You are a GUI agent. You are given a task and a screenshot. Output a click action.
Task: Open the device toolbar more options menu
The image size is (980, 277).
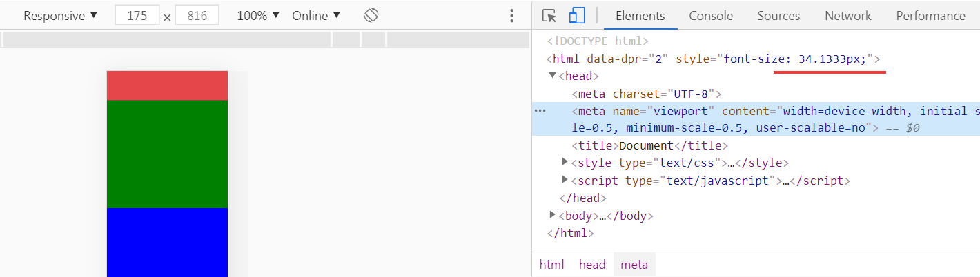tap(511, 15)
